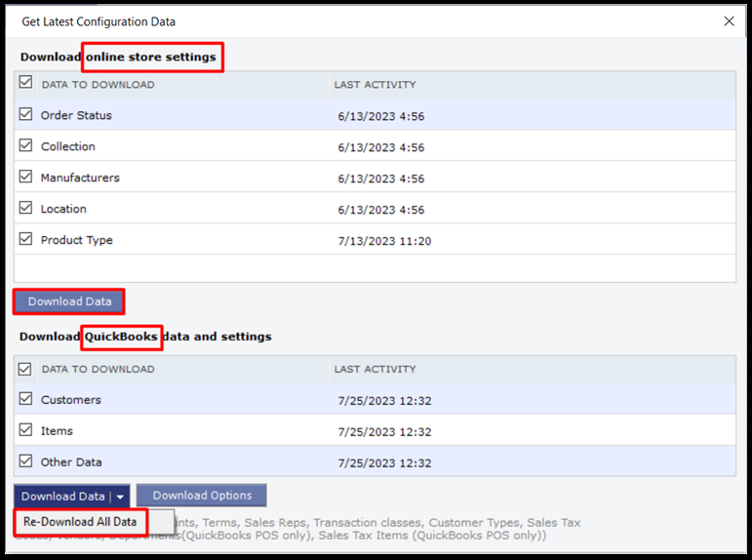Viewport: 752px width, 560px height.
Task: Toggle the Manufacturers checkbox
Action: click(26, 178)
